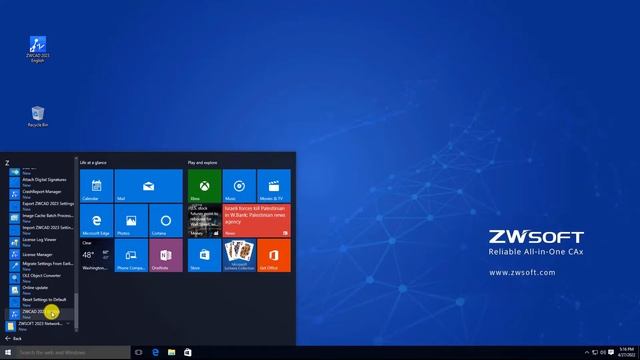Open Import ZWCAD 2023 Settings entry

point(41,230)
